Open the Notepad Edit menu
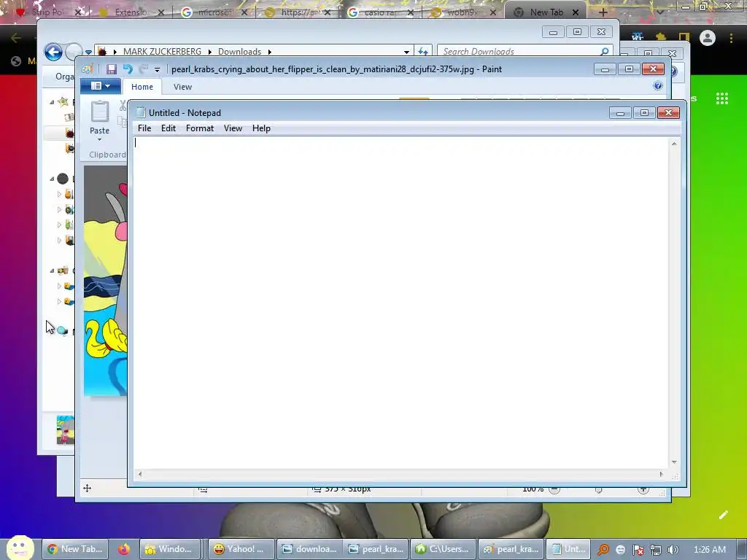 pos(169,128)
